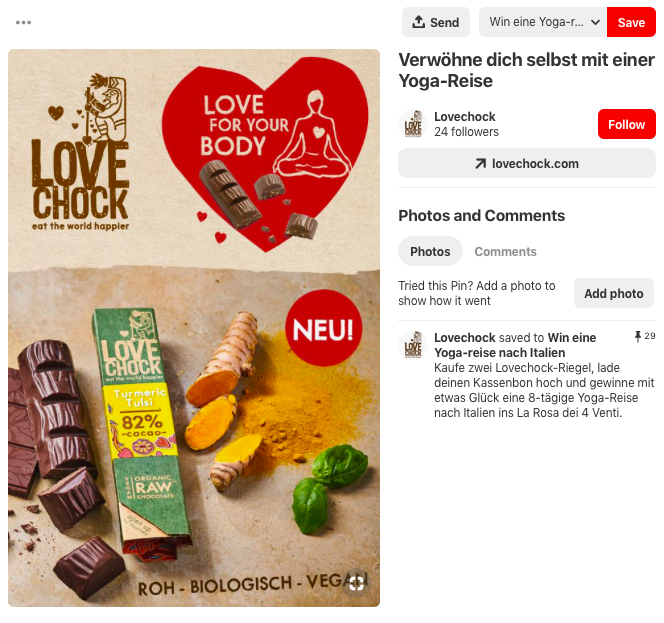Open the "Win eine Yoga-reise nach Italien" board
The height and width of the screenshot is (623, 664).
point(515,345)
